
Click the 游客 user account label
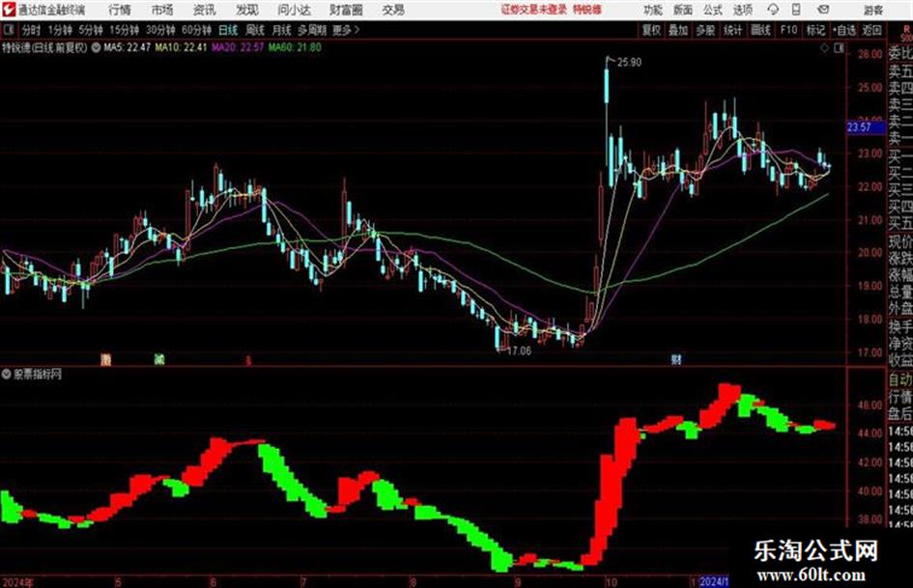pos(872,10)
